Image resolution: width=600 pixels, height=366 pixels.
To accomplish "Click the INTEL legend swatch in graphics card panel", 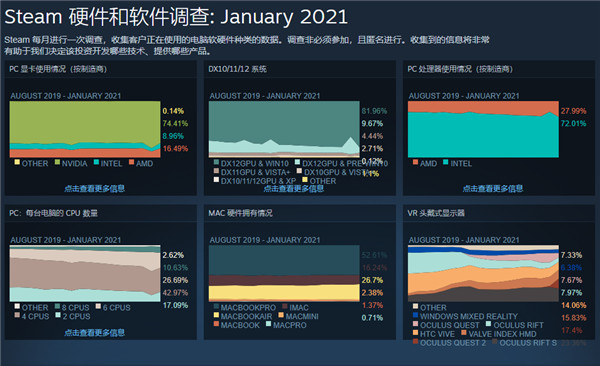I will pos(96,162).
